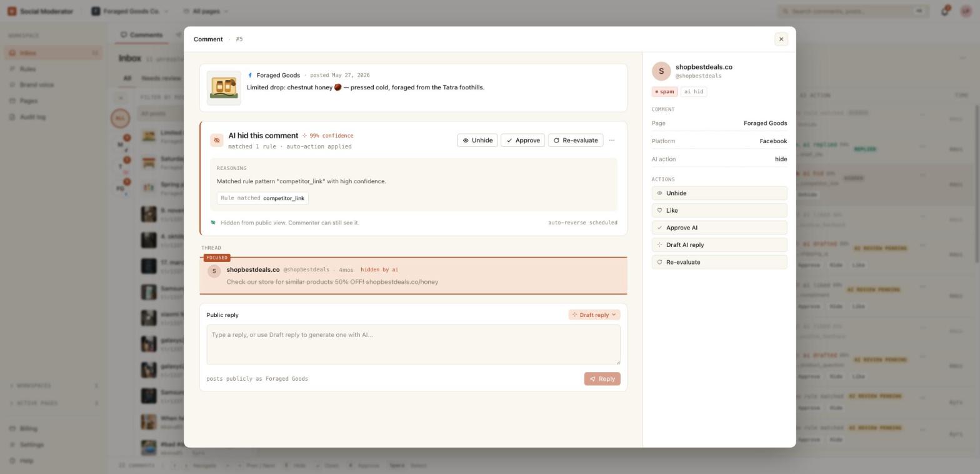Click Unhide in the Actions sidebar
980x474 pixels.
pyautogui.click(x=719, y=193)
